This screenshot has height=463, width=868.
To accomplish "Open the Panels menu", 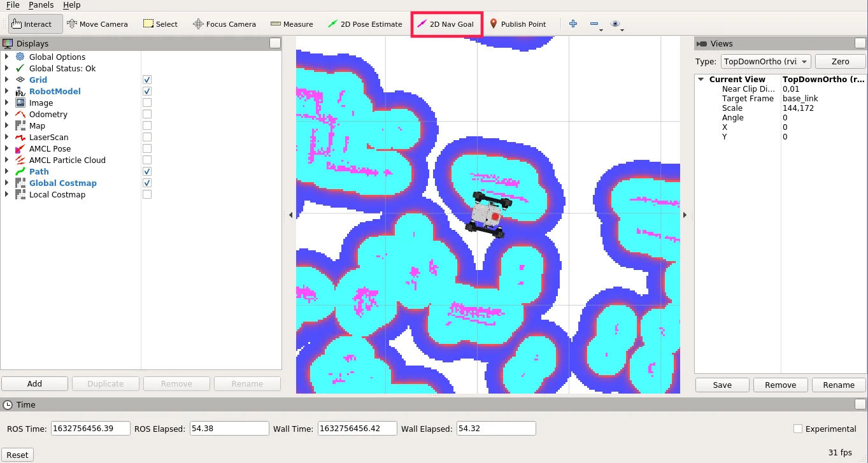I will click(41, 5).
